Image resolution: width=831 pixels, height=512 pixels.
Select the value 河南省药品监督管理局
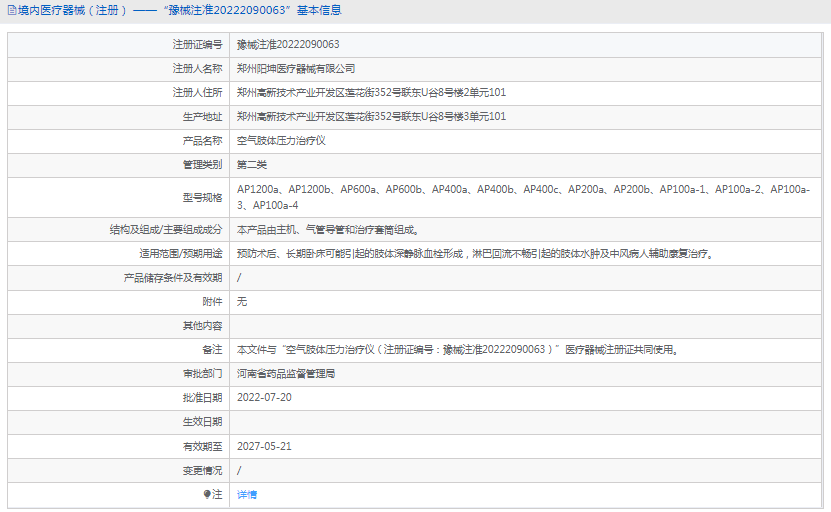click(286, 374)
